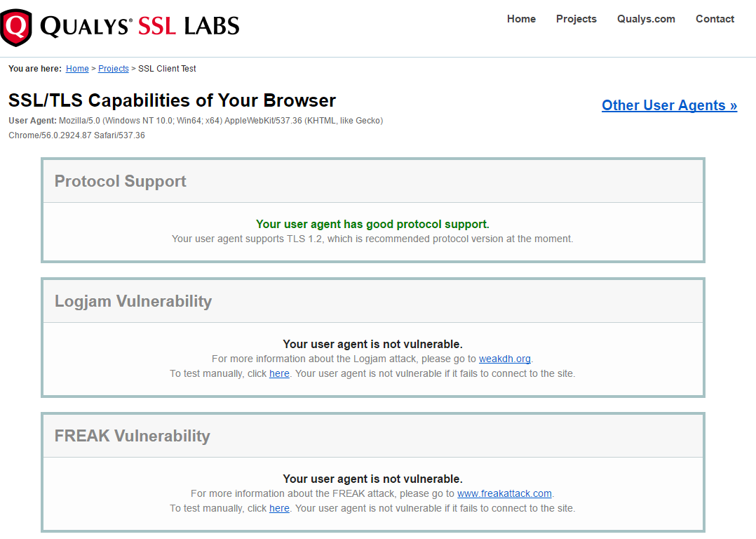
Task: Open the Home navigation item
Action: 521,19
